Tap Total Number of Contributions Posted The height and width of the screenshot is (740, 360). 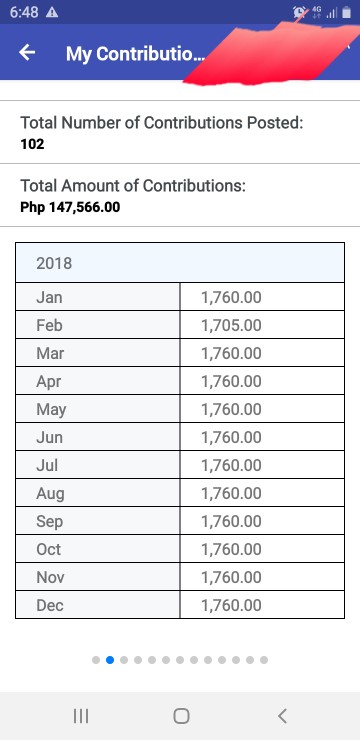tap(161, 123)
